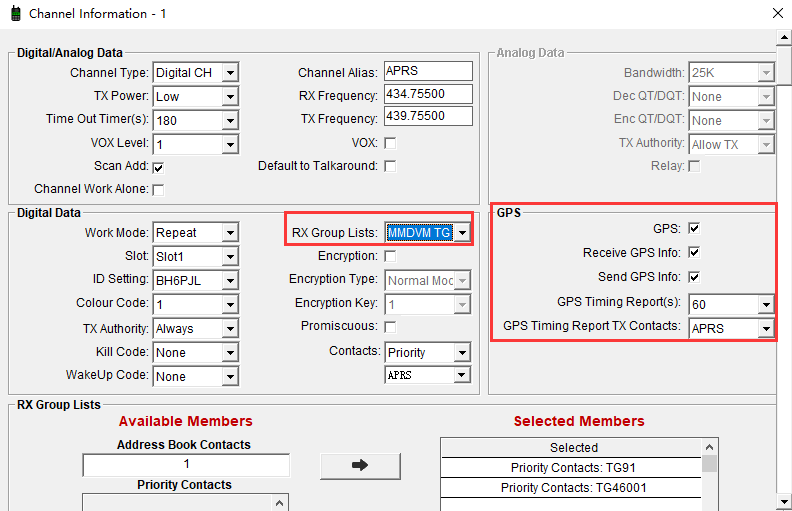This screenshot has width=792, height=511.
Task: Disable the Send GPS Info checkbox
Action: pyautogui.click(x=694, y=277)
